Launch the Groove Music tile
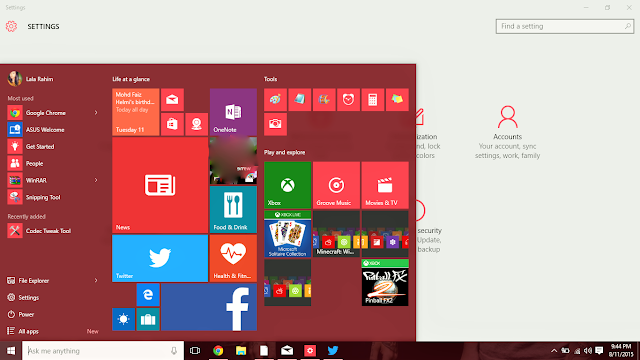 pyautogui.click(x=336, y=185)
